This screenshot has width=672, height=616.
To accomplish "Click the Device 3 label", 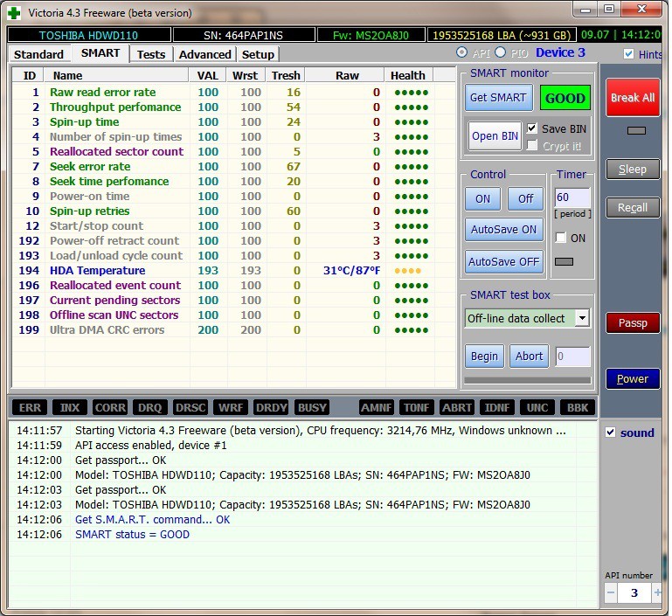I will click(x=560, y=52).
